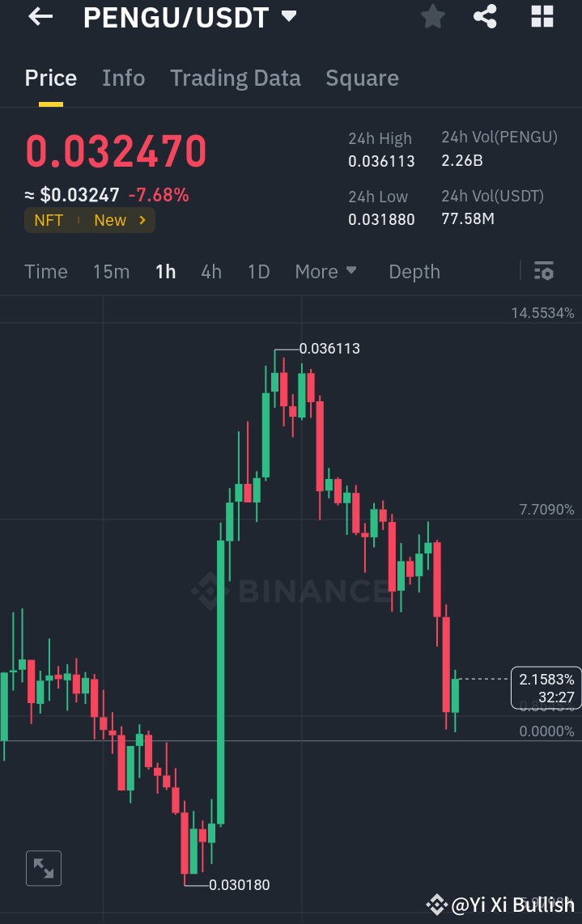Favorite PENGU/USDT with the star icon
Viewport: 582px width, 924px height.
432,16
